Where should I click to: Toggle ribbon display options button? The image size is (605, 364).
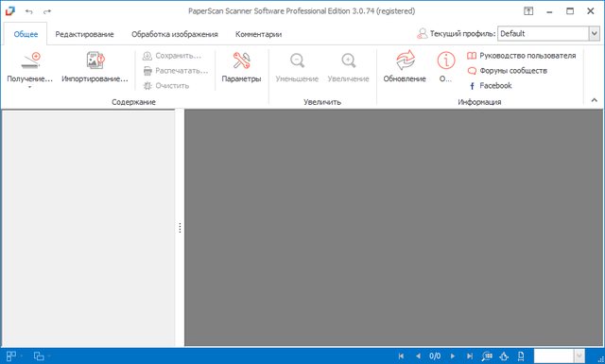tap(528, 11)
